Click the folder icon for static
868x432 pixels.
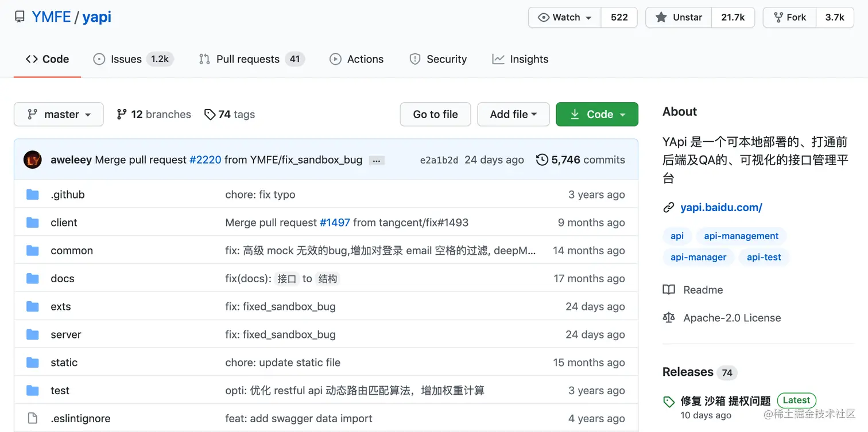pos(33,363)
